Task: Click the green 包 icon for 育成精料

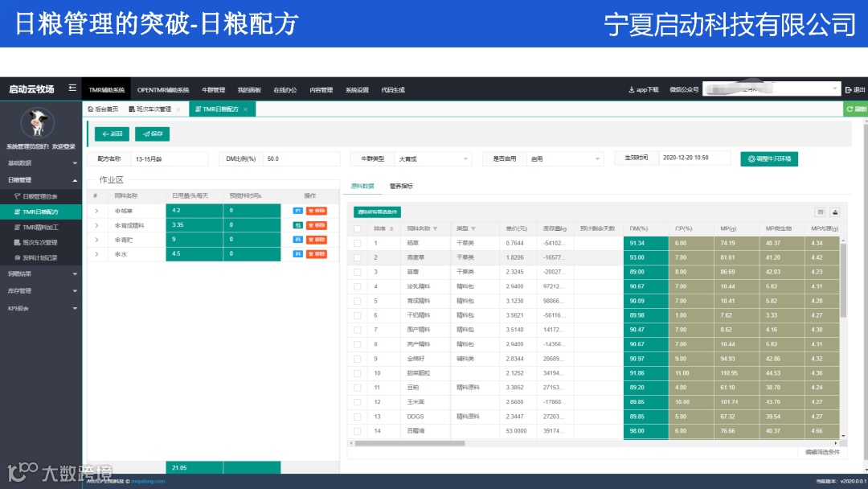Action: (298, 225)
